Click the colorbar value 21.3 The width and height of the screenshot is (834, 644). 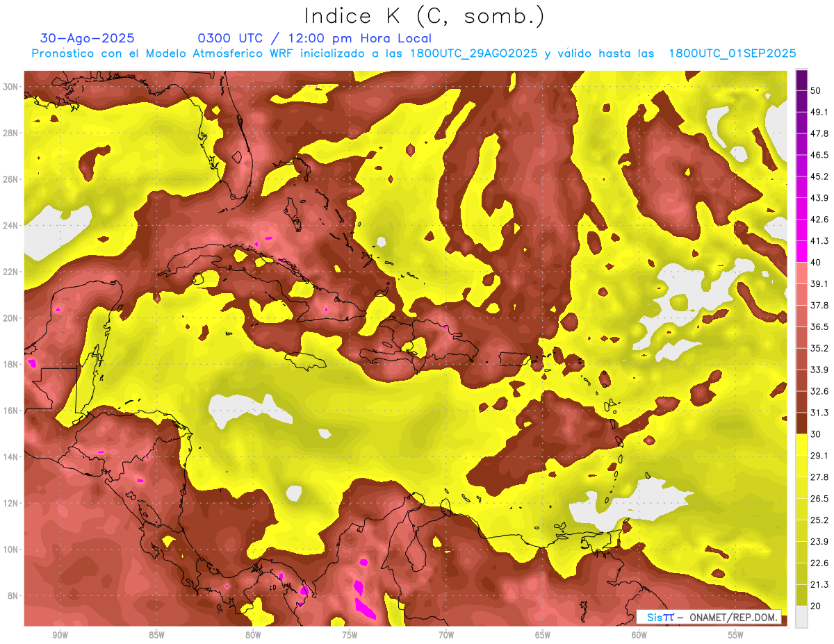(819, 585)
